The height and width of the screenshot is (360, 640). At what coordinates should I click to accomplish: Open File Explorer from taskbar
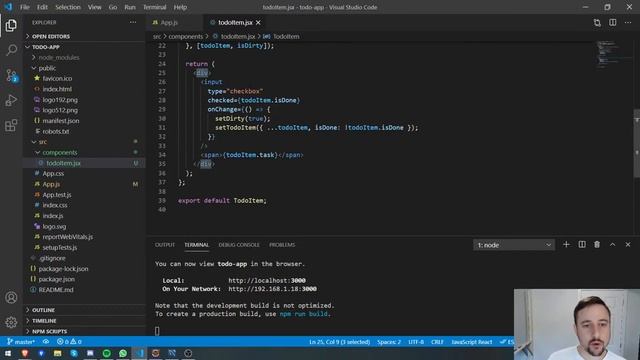coord(58,353)
